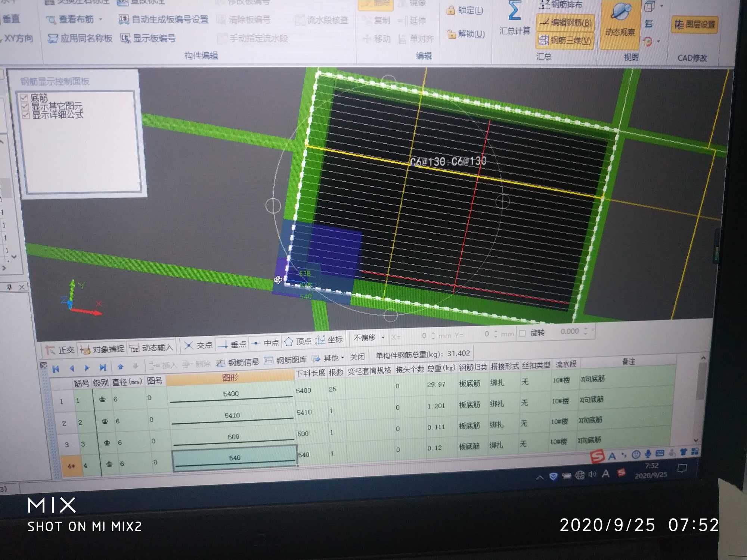Screen dimensions: 747x560
Task: Expand the 查看布筋 dropdown arrow
Action: 100,19
